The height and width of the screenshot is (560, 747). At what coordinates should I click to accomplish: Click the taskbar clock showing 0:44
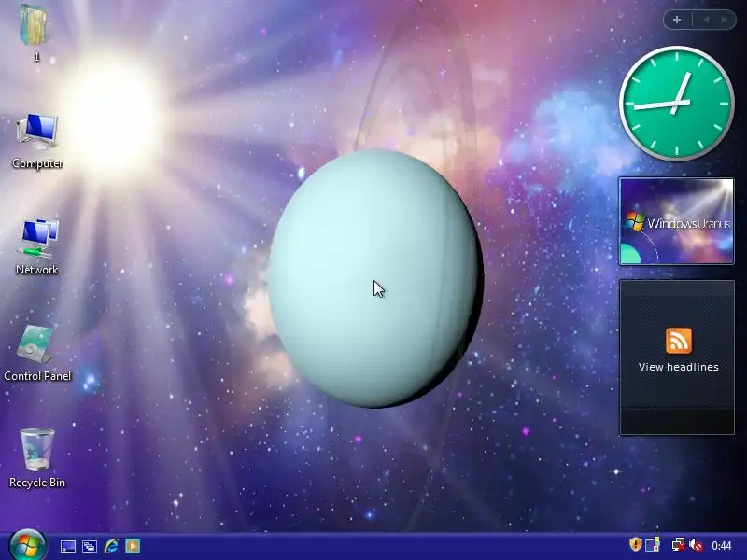coord(721,546)
